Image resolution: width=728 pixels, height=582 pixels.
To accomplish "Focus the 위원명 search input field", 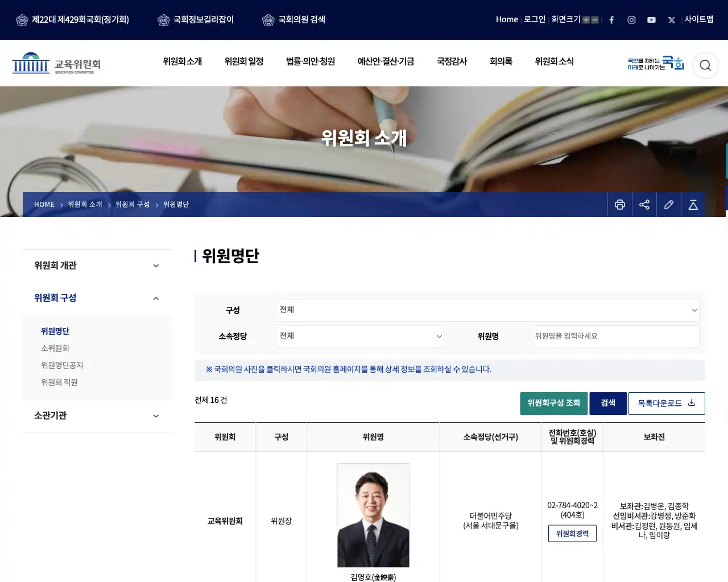I will (x=616, y=336).
